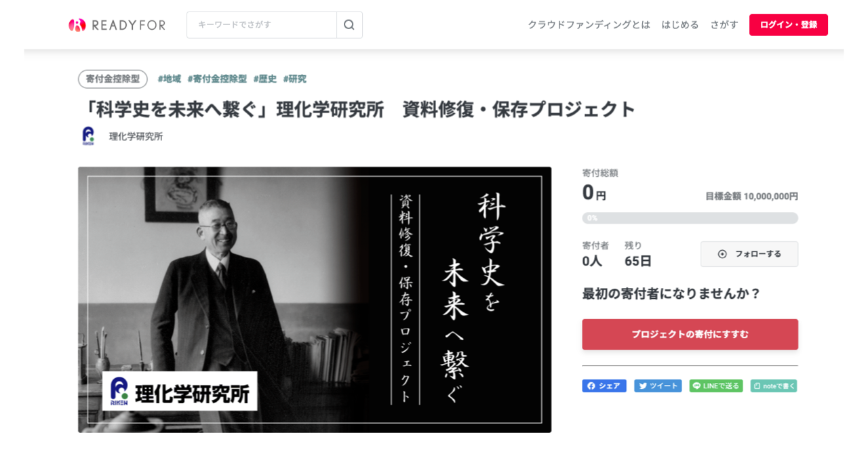868x454 pixels.
Task: Follow the project with フォローする button
Action: coord(749,254)
